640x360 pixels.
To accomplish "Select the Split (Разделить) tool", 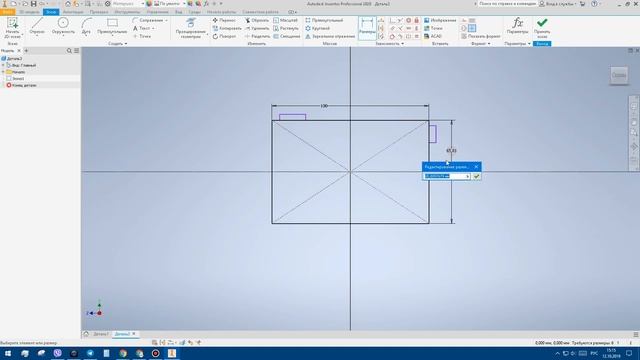I will 257,36.
